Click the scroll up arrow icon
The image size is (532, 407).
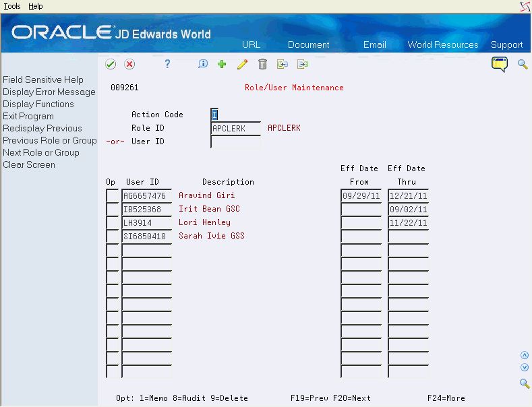(525, 355)
